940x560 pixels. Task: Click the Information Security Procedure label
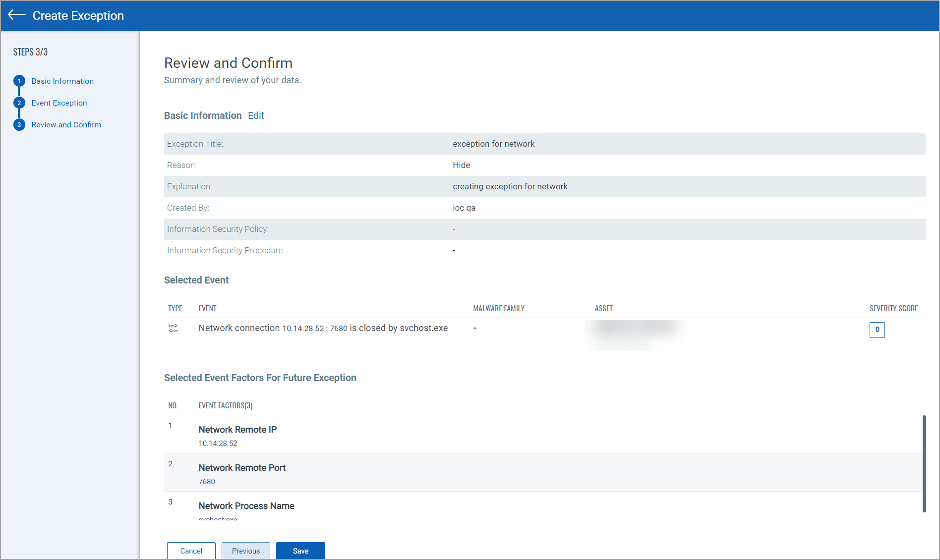tap(226, 250)
